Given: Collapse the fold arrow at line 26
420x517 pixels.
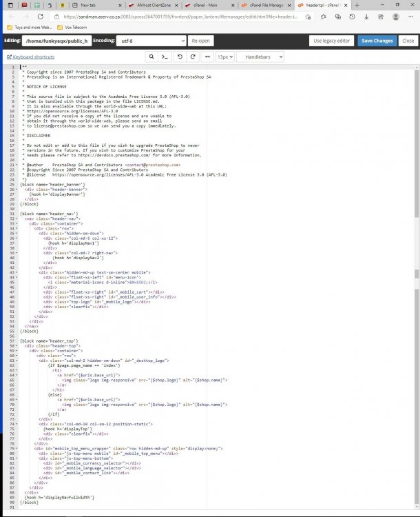Looking at the screenshot, I should [17, 190].
